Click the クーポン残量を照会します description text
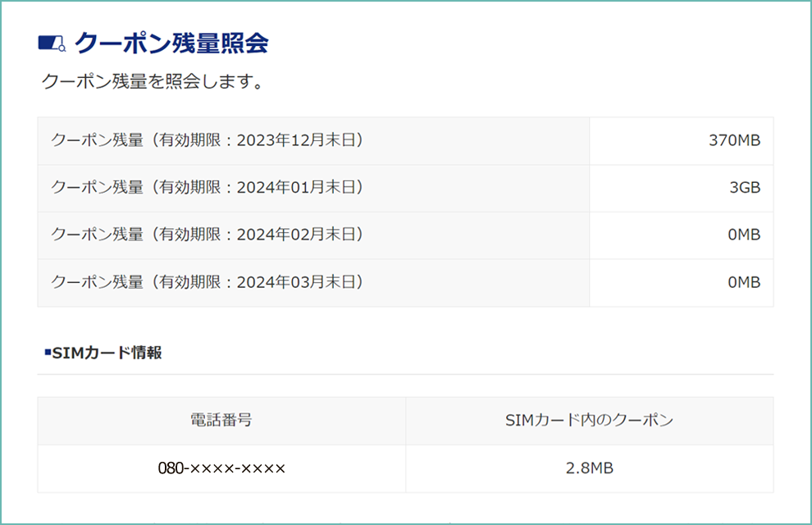 153,81
